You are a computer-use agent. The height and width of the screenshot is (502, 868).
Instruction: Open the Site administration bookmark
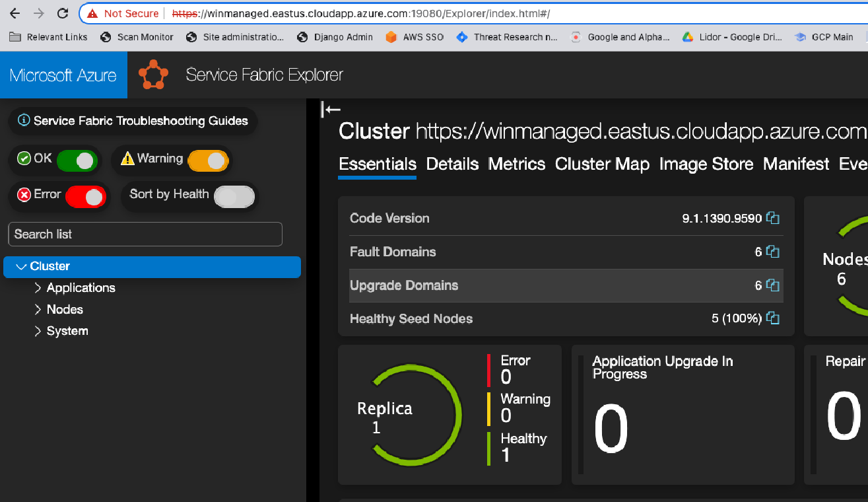tap(235, 37)
